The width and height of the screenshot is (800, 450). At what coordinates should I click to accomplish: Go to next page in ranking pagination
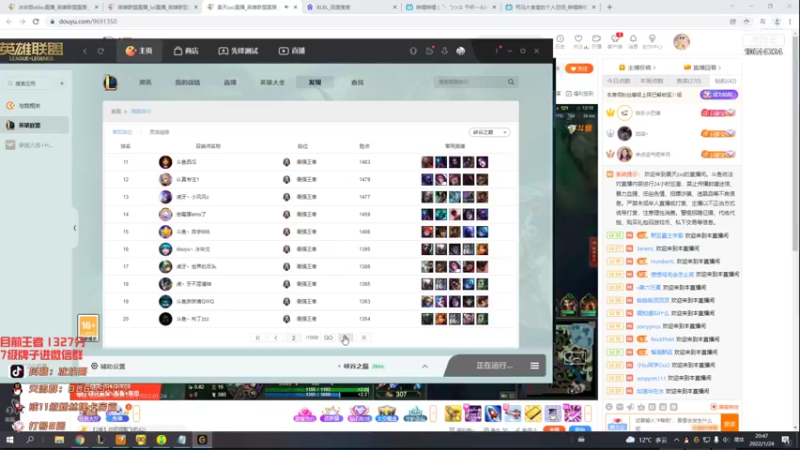click(345, 338)
